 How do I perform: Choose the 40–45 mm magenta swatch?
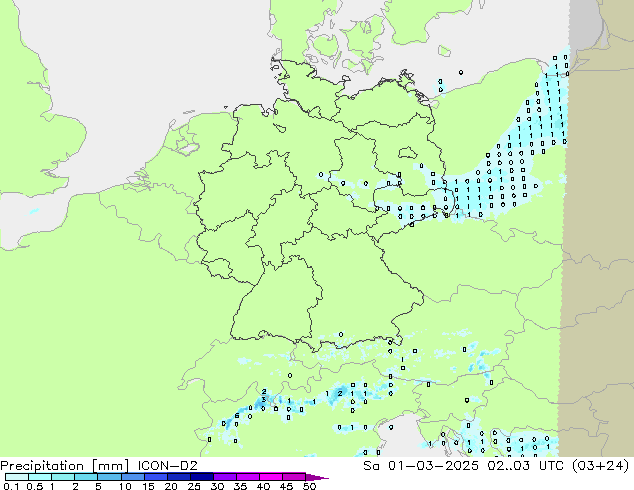pyautogui.click(x=271, y=477)
